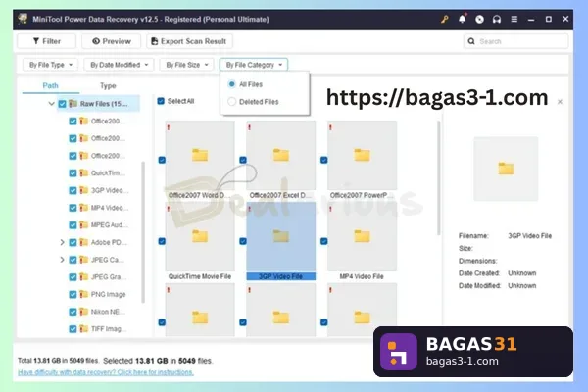588x392 pixels.
Task: Click the magnifier icon in the search box
Action: 471,41
